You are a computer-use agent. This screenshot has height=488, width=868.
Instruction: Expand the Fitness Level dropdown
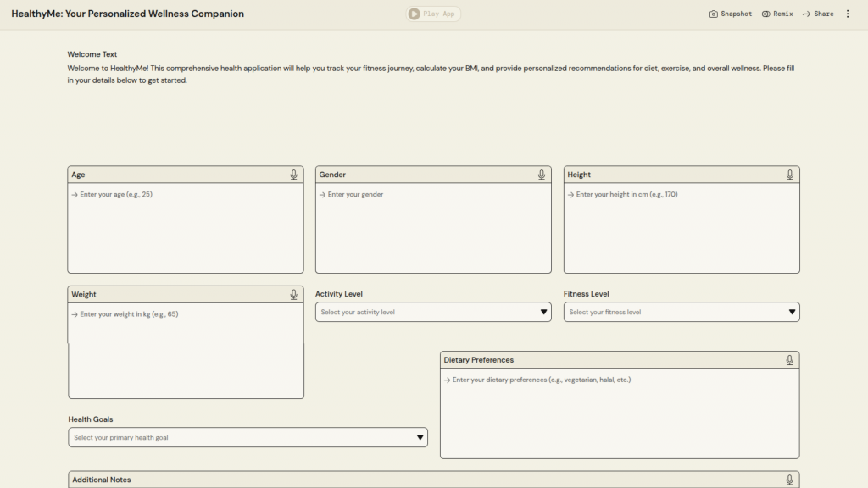click(x=682, y=312)
